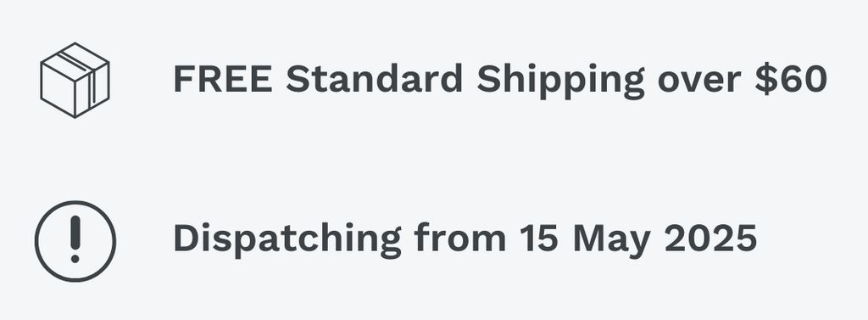Click the month May in dispatch date
Viewport: 868px width, 320px height.
point(612,241)
